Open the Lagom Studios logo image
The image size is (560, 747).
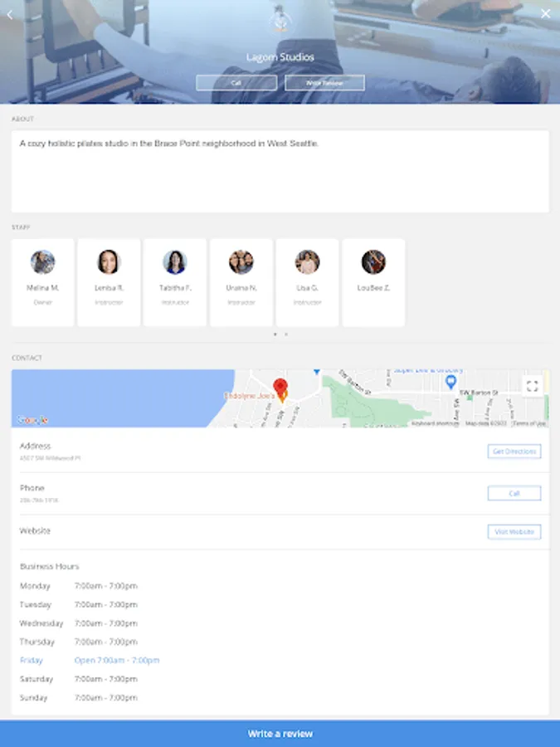point(280,20)
